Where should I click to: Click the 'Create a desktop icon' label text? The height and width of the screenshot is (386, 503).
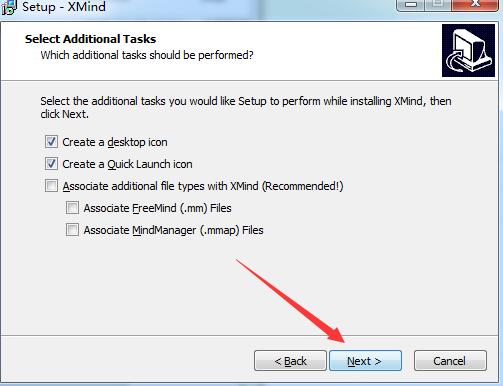point(115,142)
